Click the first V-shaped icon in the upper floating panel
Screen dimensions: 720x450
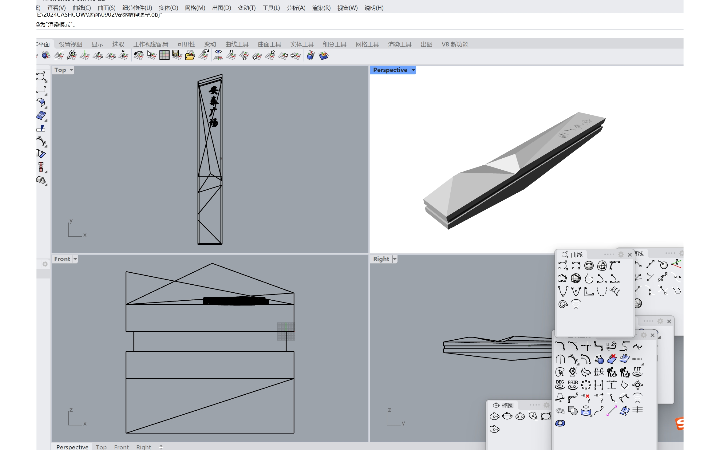[x=563, y=291]
